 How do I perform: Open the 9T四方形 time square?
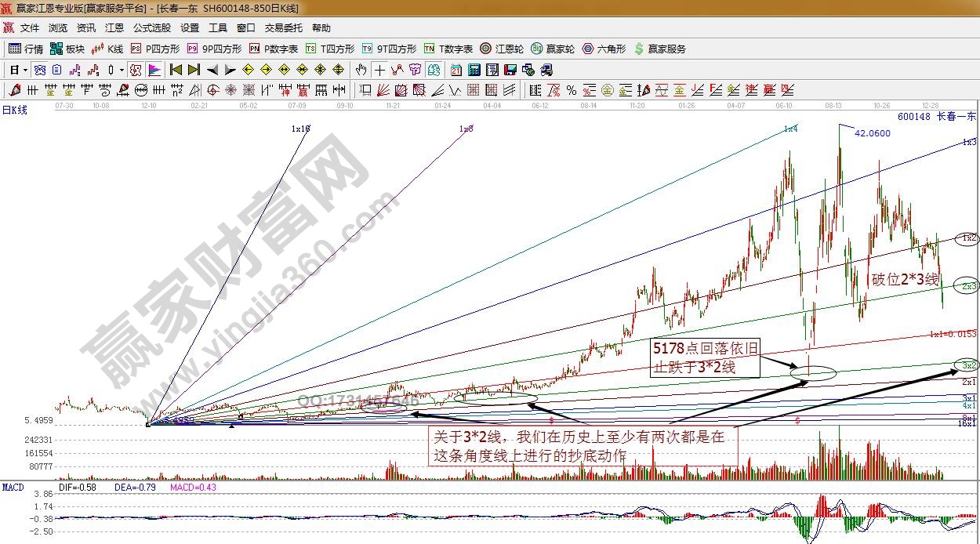(x=390, y=49)
